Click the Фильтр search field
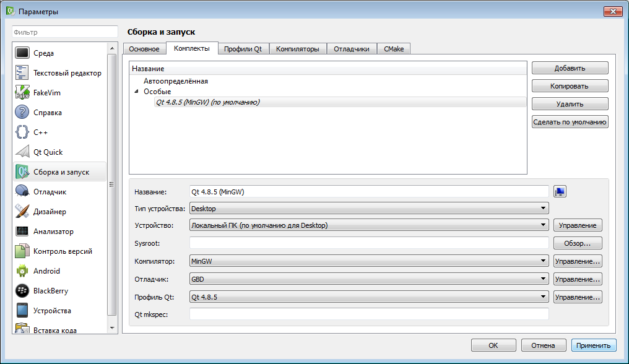Screen dimensions: 629x364 [65, 32]
